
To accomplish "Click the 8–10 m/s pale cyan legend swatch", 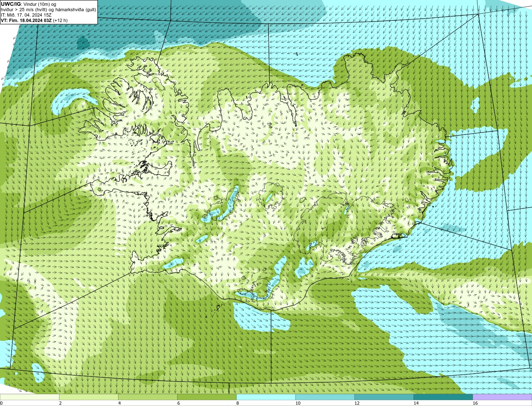I will coord(266,397).
